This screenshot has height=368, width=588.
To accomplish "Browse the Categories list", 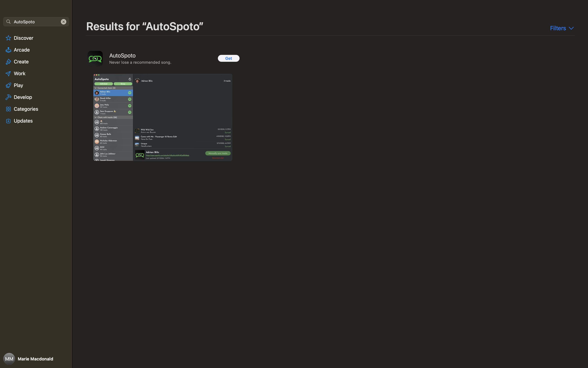I will click(36, 109).
